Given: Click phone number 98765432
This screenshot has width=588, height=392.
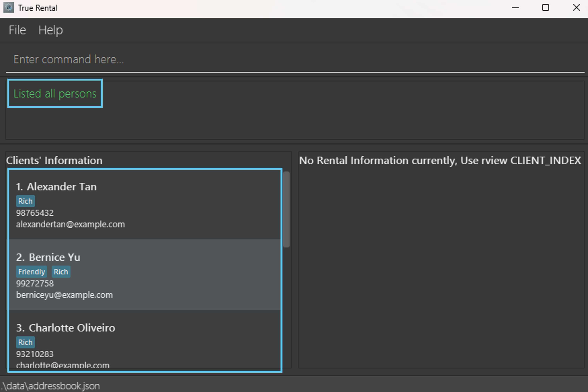Looking at the screenshot, I should (35, 213).
